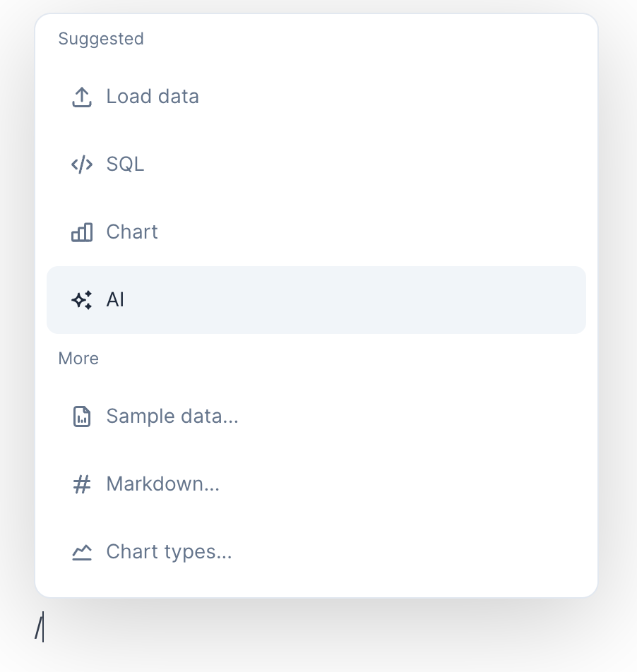Select the "Load data" text label

[x=153, y=97]
